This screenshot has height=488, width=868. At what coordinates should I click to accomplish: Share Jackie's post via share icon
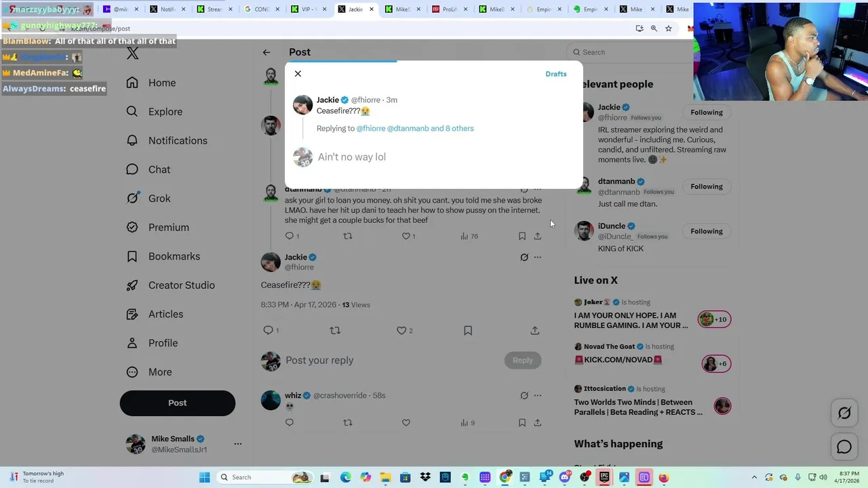(535, 330)
